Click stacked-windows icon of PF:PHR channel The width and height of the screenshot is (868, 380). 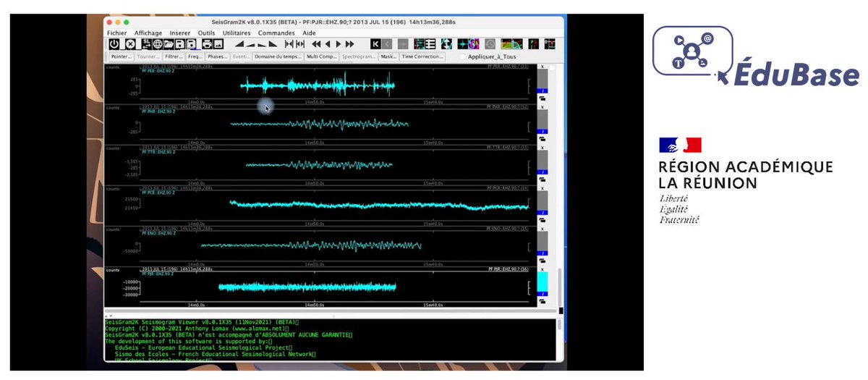tap(542, 139)
